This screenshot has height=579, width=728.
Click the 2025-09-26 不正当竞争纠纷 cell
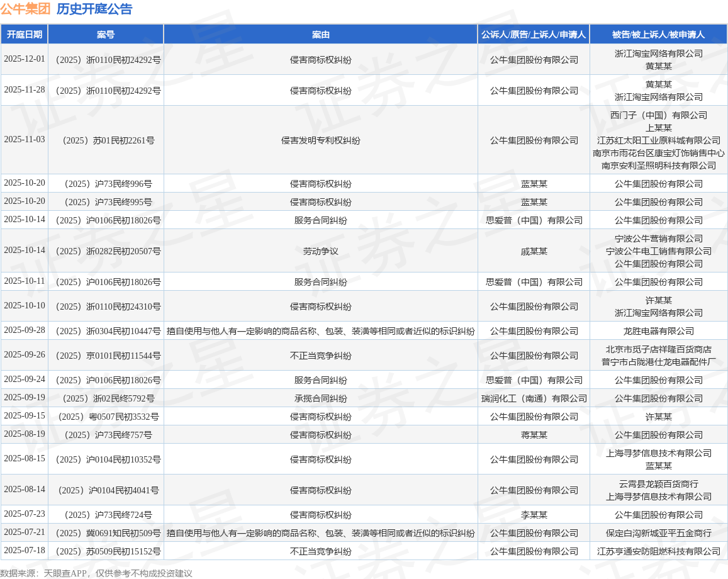click(x=320, y=356)
